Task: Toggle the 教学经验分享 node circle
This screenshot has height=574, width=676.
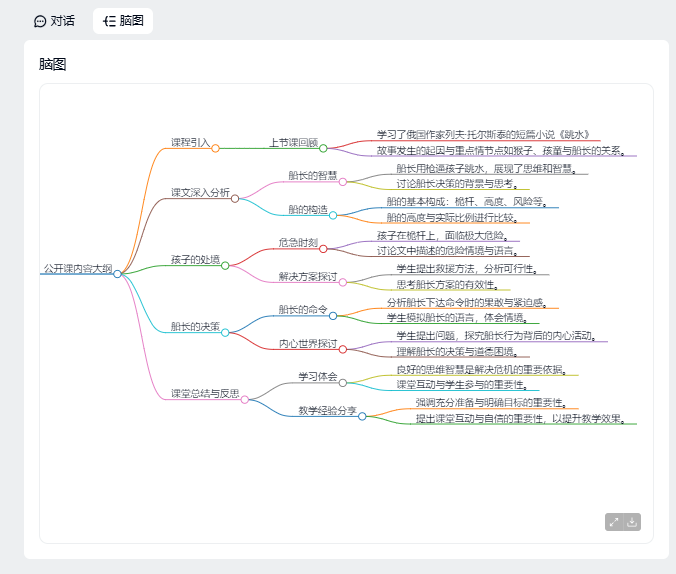Action: [x=362, y=416]
